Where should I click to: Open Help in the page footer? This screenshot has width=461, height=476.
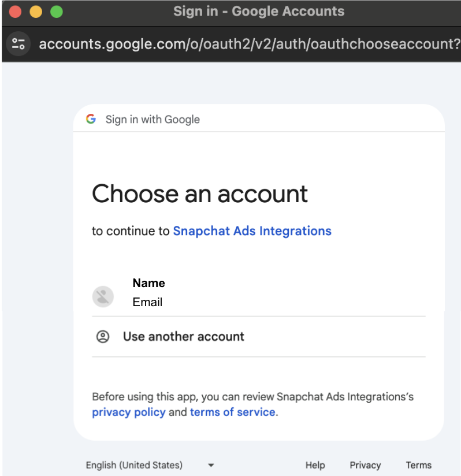pyautogui.click(x=315, y=465)
